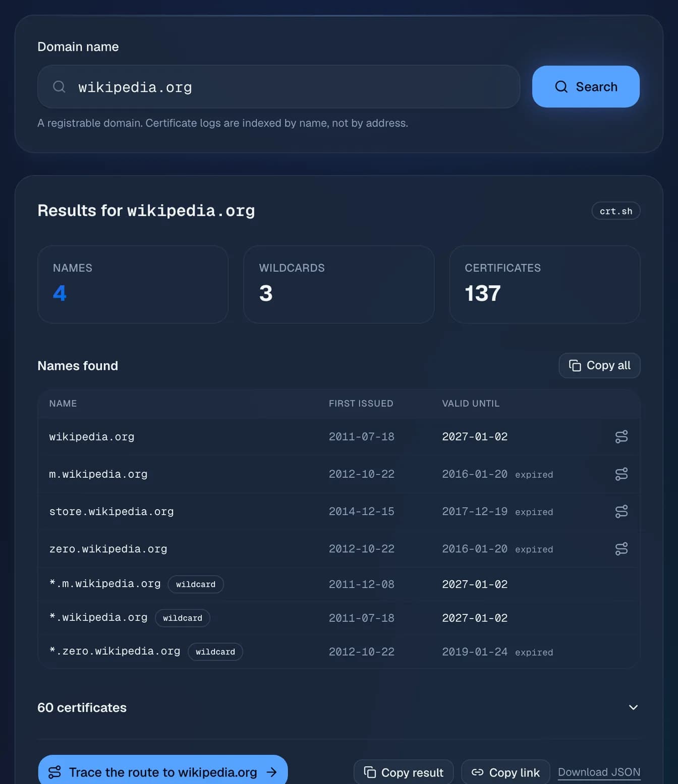Click the magnifier icon in the domain field
Viewport: 678px width, 784px height.
[59, 87]
